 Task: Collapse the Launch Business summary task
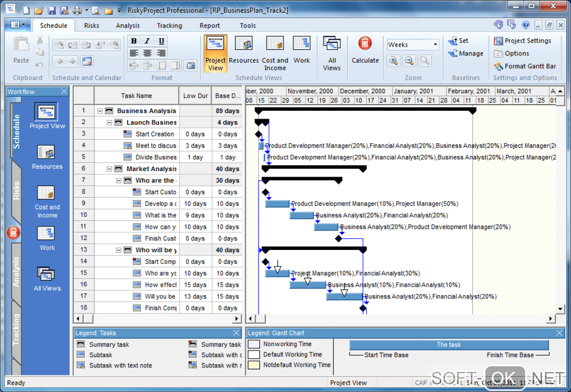[x=109, y=122]
